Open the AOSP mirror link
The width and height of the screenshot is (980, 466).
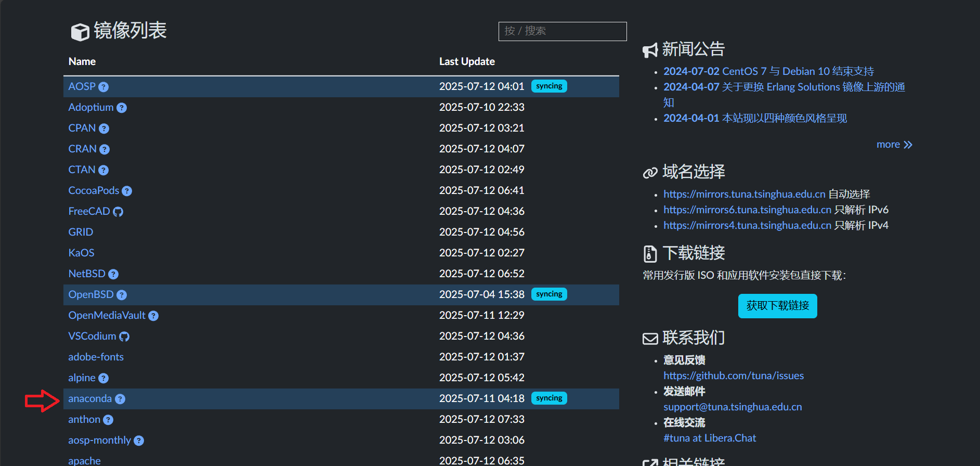82,86
